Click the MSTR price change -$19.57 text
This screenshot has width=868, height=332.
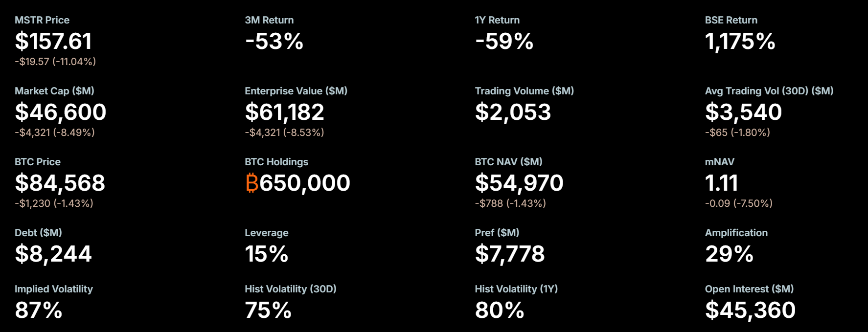pyautogui.click(x=32, y=62)
